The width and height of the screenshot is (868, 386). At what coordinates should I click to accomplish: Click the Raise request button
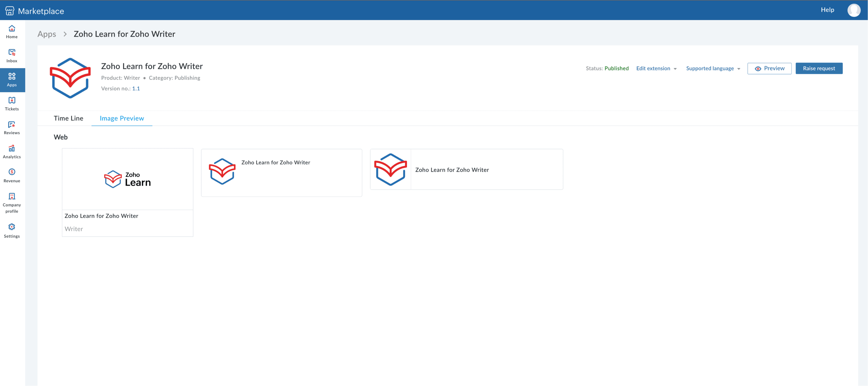(x=819, y=68)
